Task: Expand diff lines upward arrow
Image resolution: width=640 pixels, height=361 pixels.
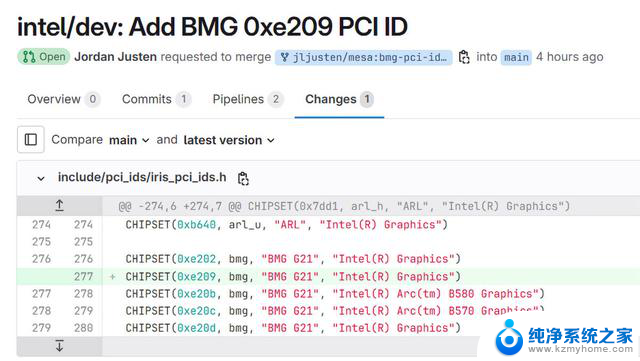Action: tap(59, 205)
